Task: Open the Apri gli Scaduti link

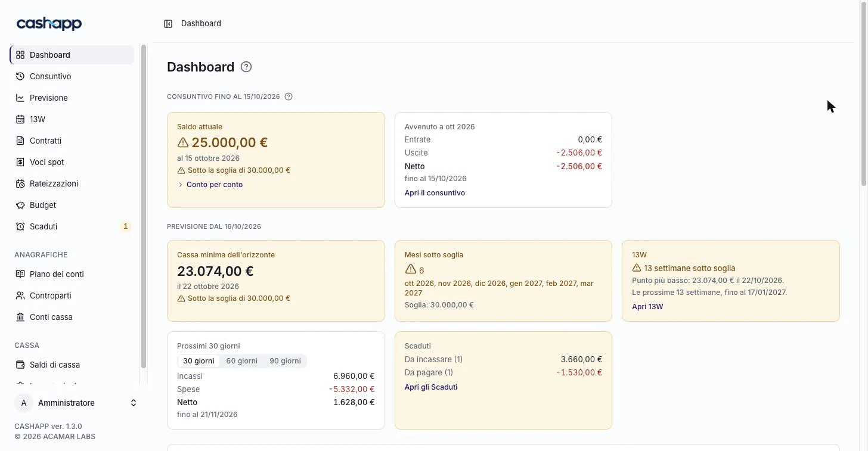Action: tap(431, 387)
